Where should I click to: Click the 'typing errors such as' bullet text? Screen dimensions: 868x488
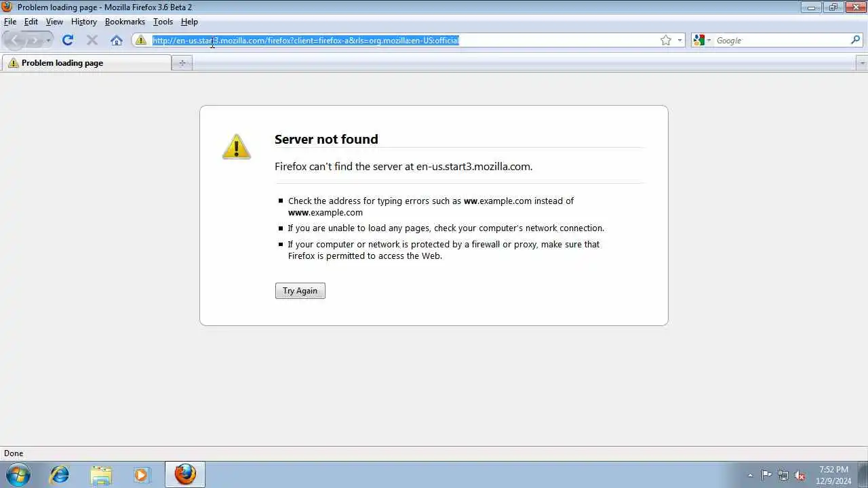click(431, 207)
